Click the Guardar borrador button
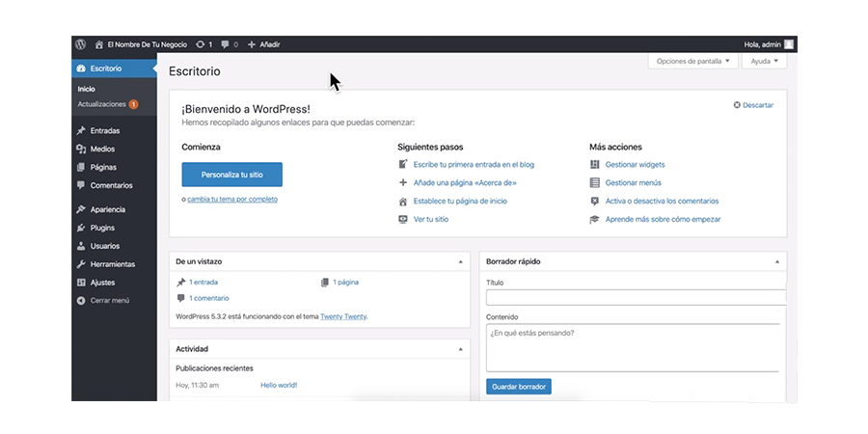 click(519, 387)
